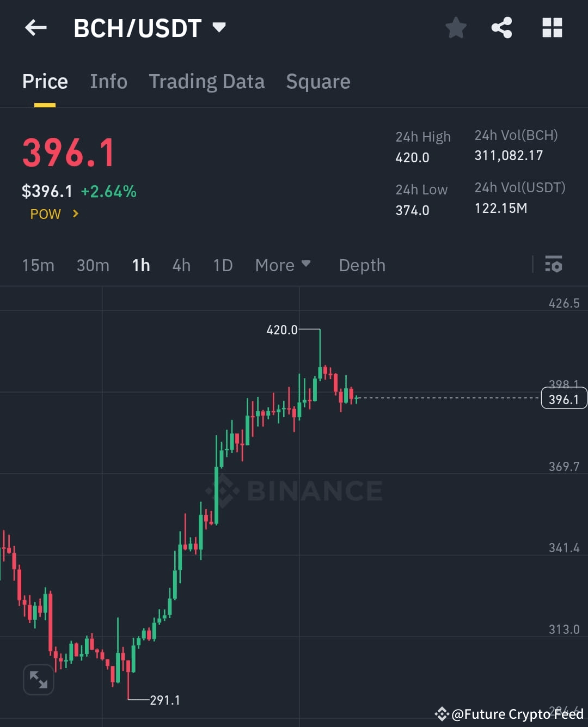This screenshot has height=727, width=588.
Task: Open the BCH/USDT pair selector dropdown
Action: [x=150, y=28]
